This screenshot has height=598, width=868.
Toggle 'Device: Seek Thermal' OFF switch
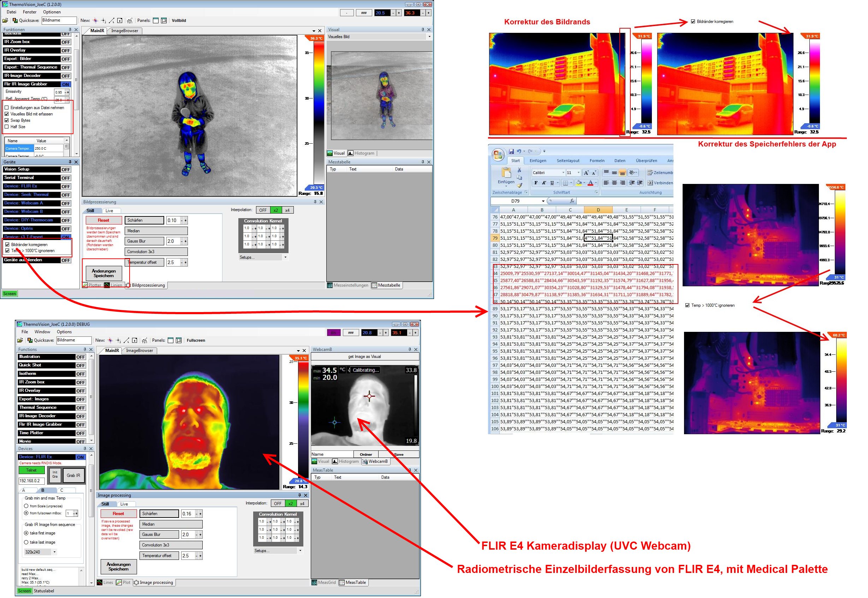(x=66, y=195)
